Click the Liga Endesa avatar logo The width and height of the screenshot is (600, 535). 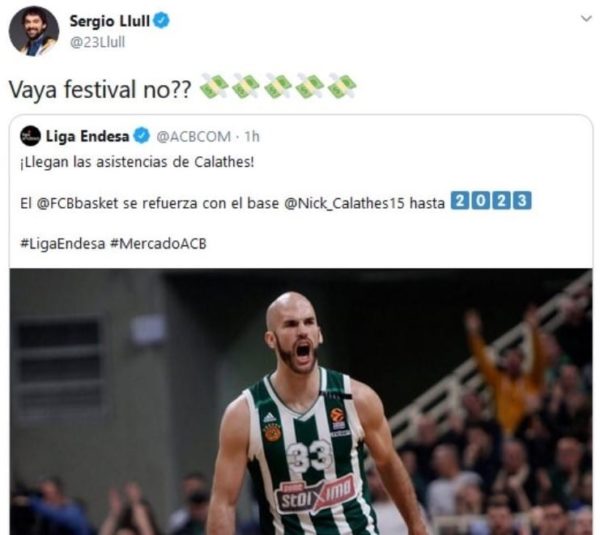pyautogui.click(x=31, y=136)
